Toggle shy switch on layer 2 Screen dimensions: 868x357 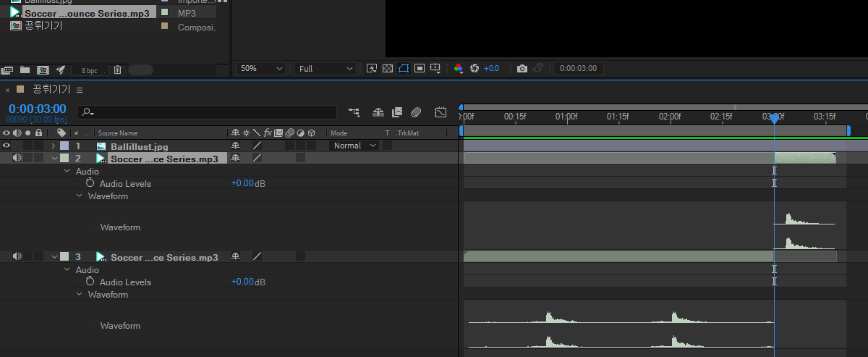(x=234, y=158)
